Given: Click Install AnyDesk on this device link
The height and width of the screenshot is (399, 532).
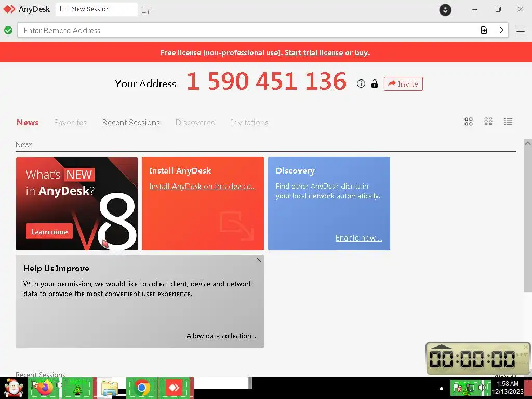Looking at the screenshot, I should (202, 187).
